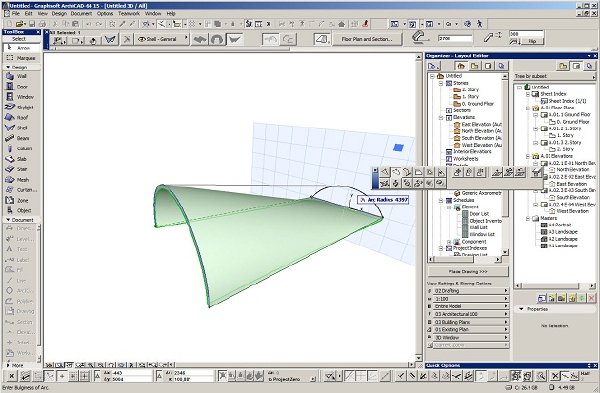Pick the Roof tool
The height and width of the screenshot is (393, 600).
tap(22, 117)
